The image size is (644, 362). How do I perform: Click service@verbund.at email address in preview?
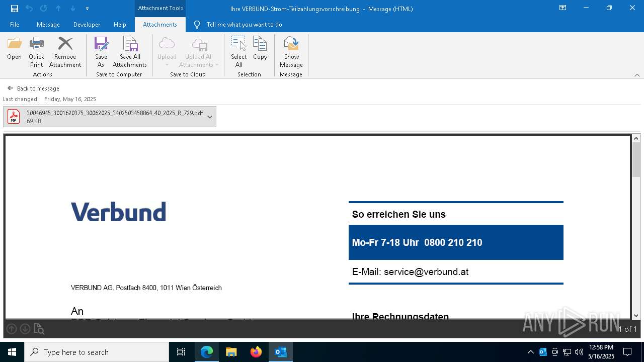click(426, 272)
